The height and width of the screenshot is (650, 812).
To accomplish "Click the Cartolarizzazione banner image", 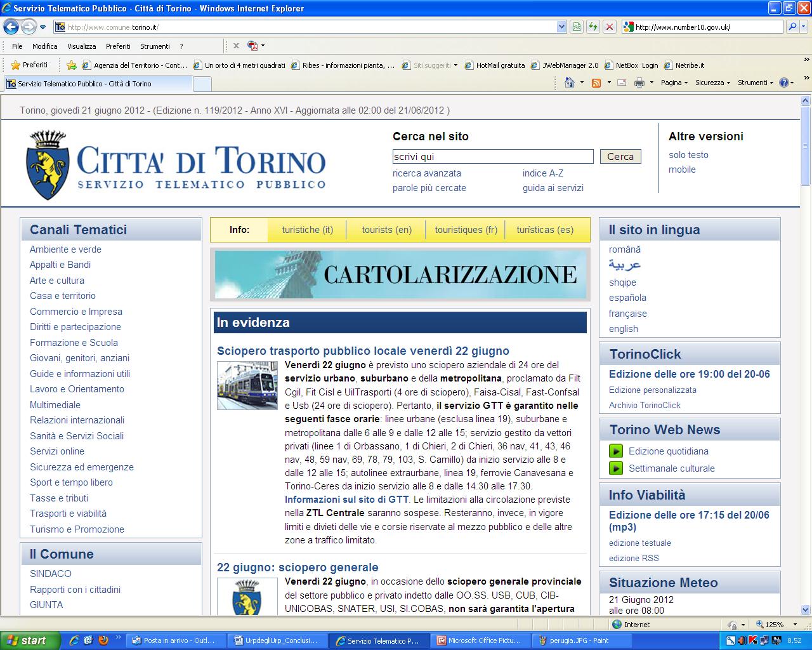I will (x=400, y=274).
